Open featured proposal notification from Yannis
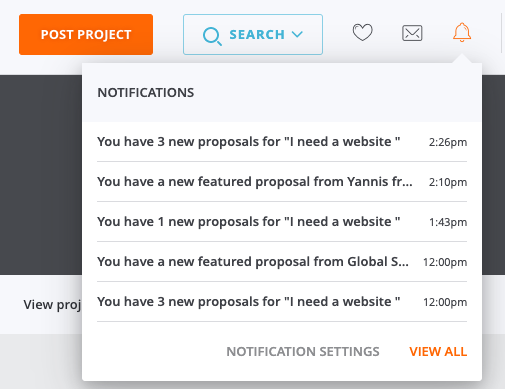 pos(282,182)
